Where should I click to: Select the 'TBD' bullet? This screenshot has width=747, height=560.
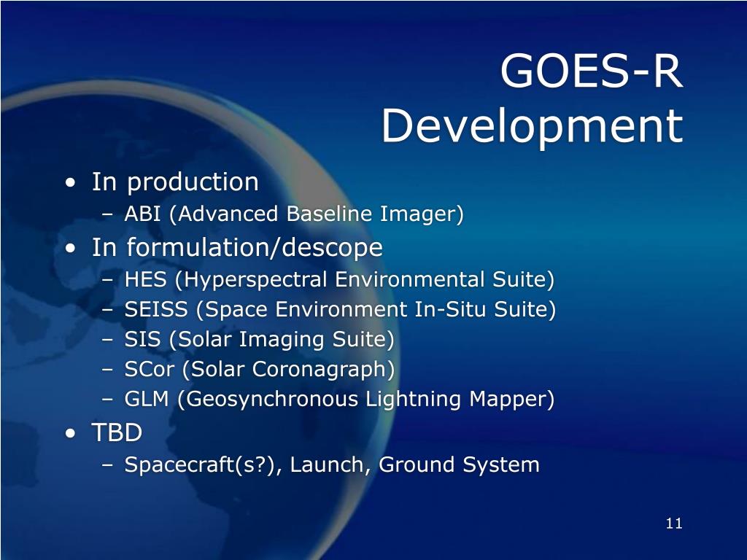point(117,433)
